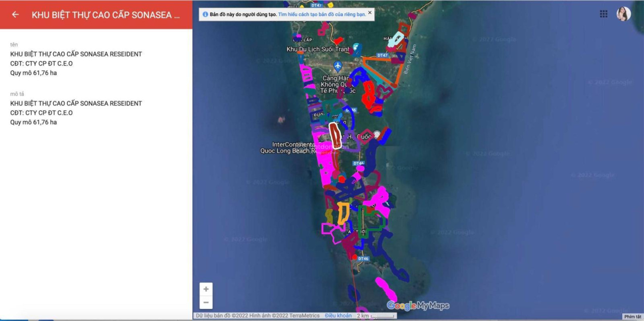644x321 pixels.
Task: Click the 'InterContinental Phu Quoc Long Beach' map label
Action: [x=288, y=147]
